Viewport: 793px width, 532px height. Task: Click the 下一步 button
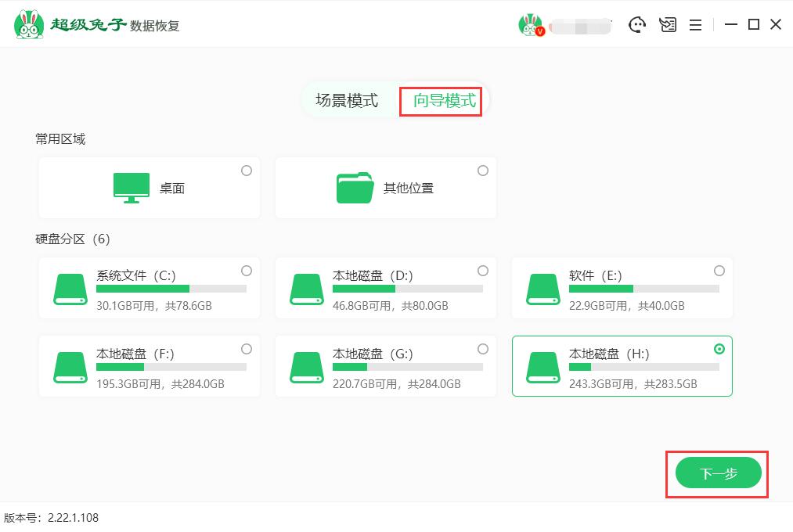[x=717, y=473]
